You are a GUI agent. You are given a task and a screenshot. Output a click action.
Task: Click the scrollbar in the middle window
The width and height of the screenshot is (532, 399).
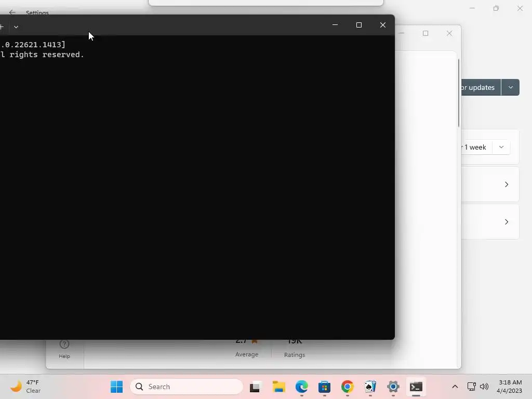click(459, 94)
